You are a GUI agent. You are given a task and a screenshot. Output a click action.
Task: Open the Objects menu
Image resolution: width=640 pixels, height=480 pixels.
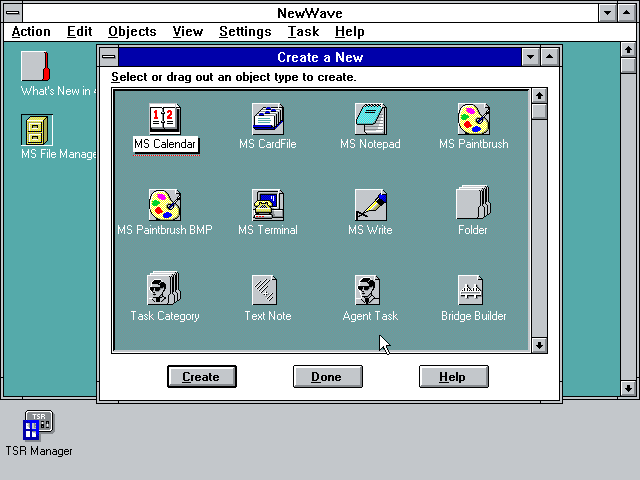point(132,31)
